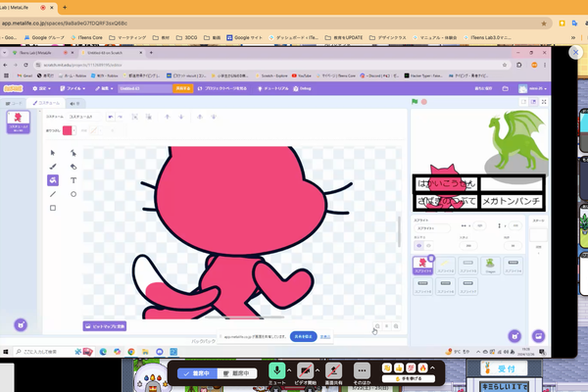Set status to 着席中 (seated)

tap(197, 373)
